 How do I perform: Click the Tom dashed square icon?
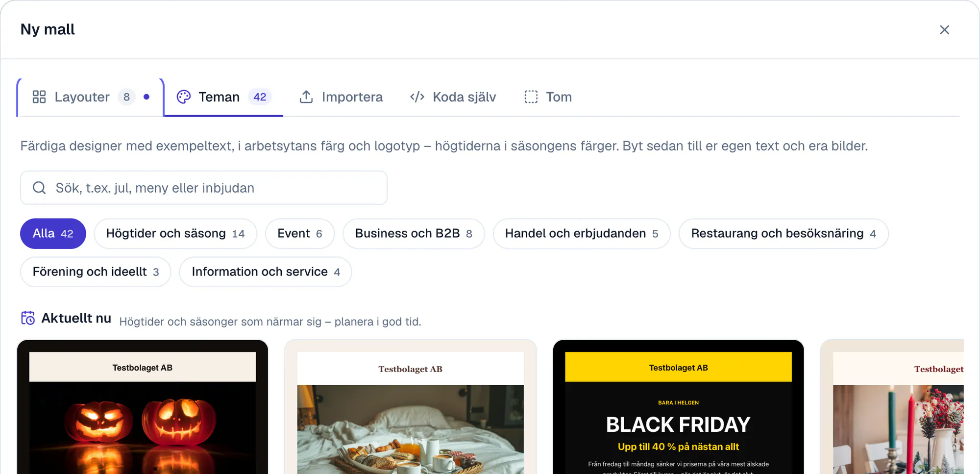(531, 97)
